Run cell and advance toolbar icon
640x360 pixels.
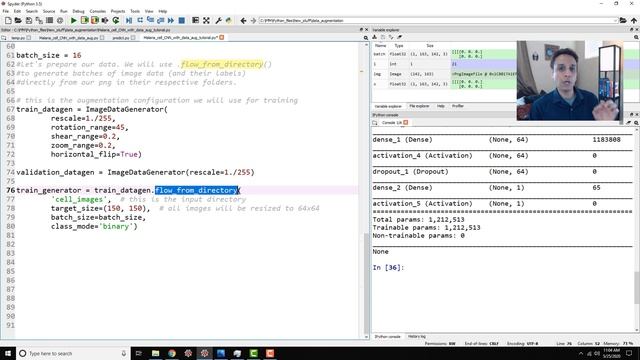pyautogui.click(x=95, y=20)
